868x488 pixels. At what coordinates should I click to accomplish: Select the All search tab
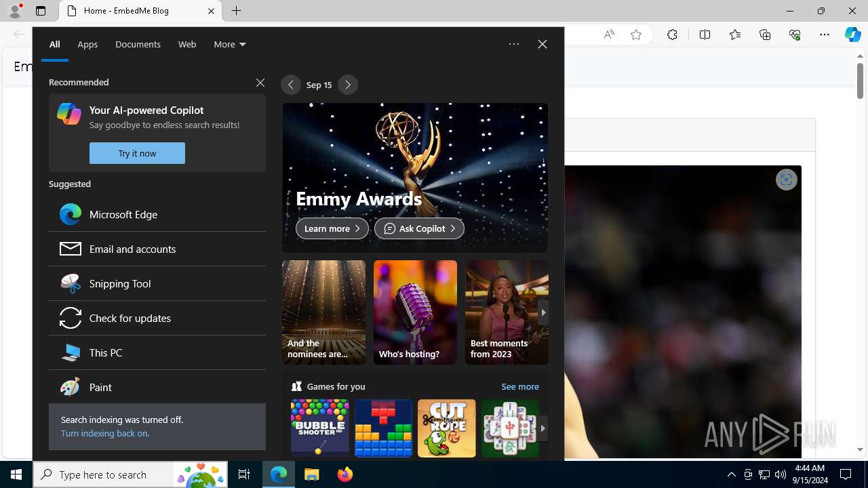pyautogui.click(x=55, y=44)
